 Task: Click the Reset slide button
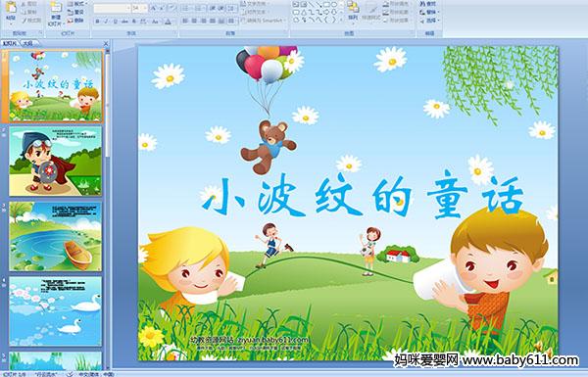click(76, 12)
